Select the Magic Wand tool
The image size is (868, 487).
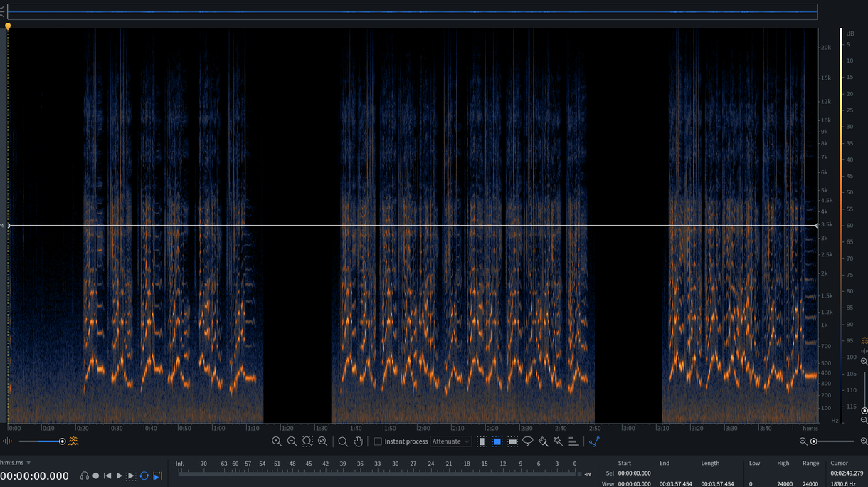[559, 441]
